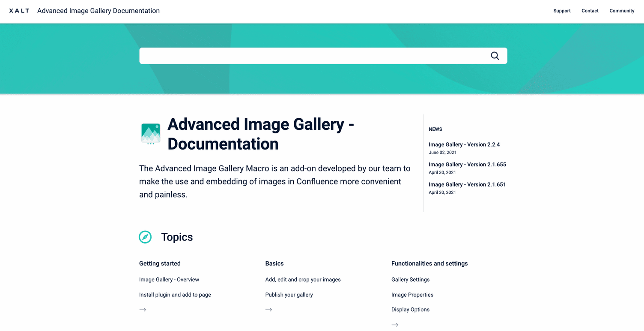Expand Basics section via arrow icon
Image resolution: width=644 pixels, height=331 pixels.
pyautogui.click(x=269, y=310)
